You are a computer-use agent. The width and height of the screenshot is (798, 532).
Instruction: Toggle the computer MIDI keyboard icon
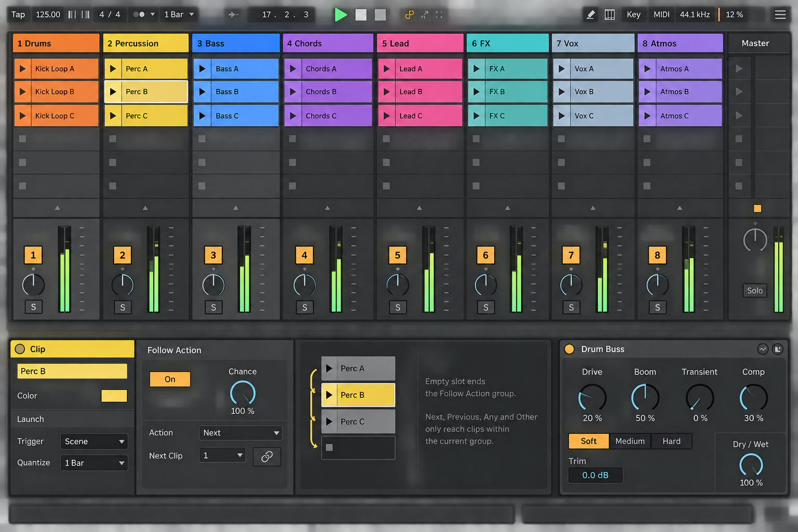click(x=610, y=15)
